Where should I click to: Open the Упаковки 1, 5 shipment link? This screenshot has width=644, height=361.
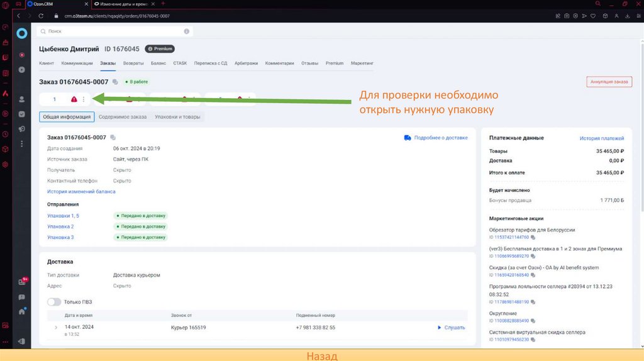coord(63,216)
